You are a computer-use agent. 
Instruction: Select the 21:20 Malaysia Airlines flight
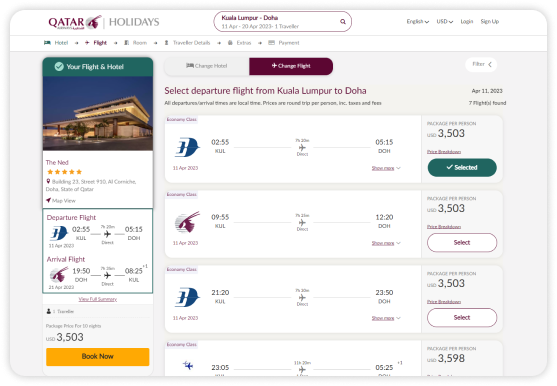462,317
